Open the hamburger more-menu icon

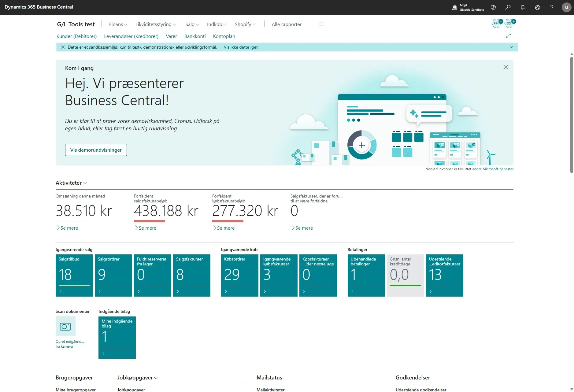tap(321, 24)
